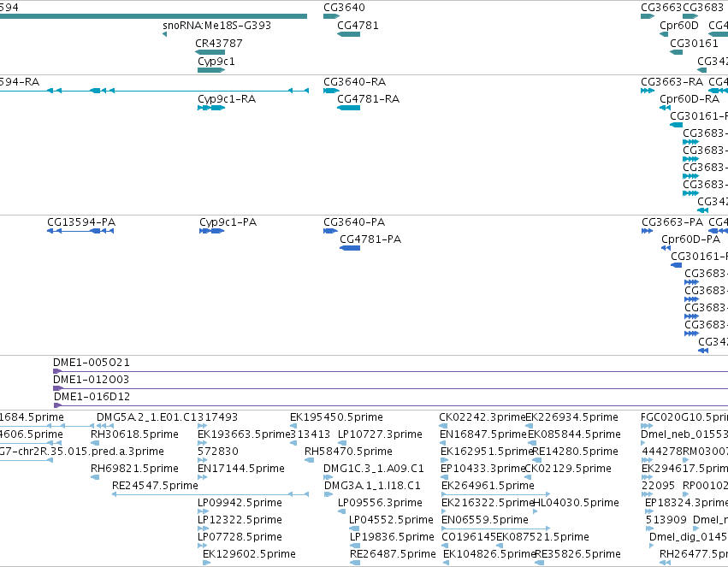The height and width of the screenshot is (567, 728).
Task: Open protein Cyp9c1-PA
Action: 228,222
